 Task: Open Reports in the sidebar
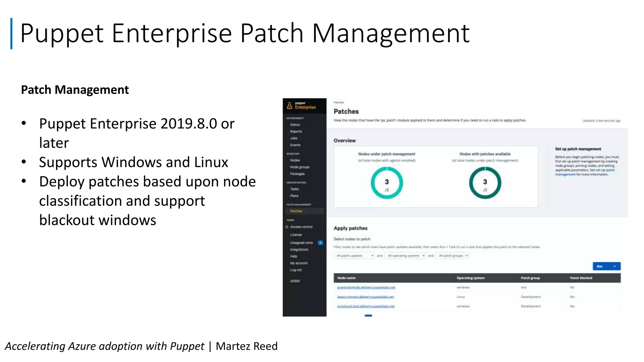tap(296, 131)
